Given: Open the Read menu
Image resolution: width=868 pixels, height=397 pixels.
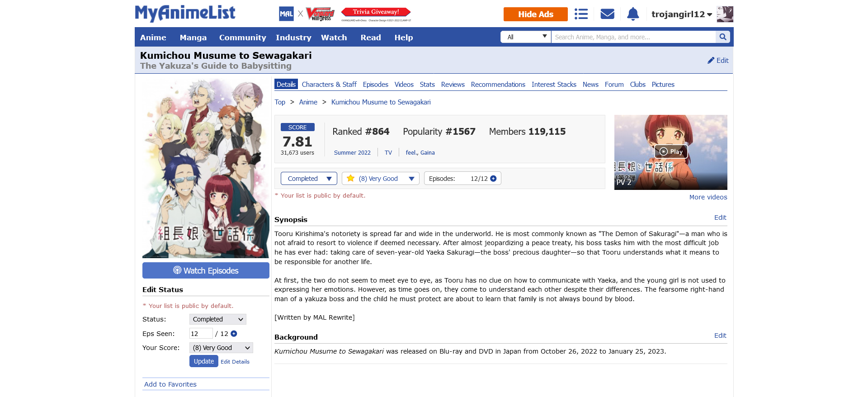Looking at the screenshot, I should coord(371,38).
